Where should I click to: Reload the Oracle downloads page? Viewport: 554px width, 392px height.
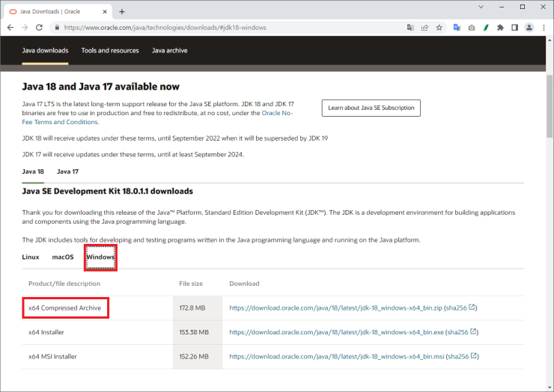[x=41, y=28]
